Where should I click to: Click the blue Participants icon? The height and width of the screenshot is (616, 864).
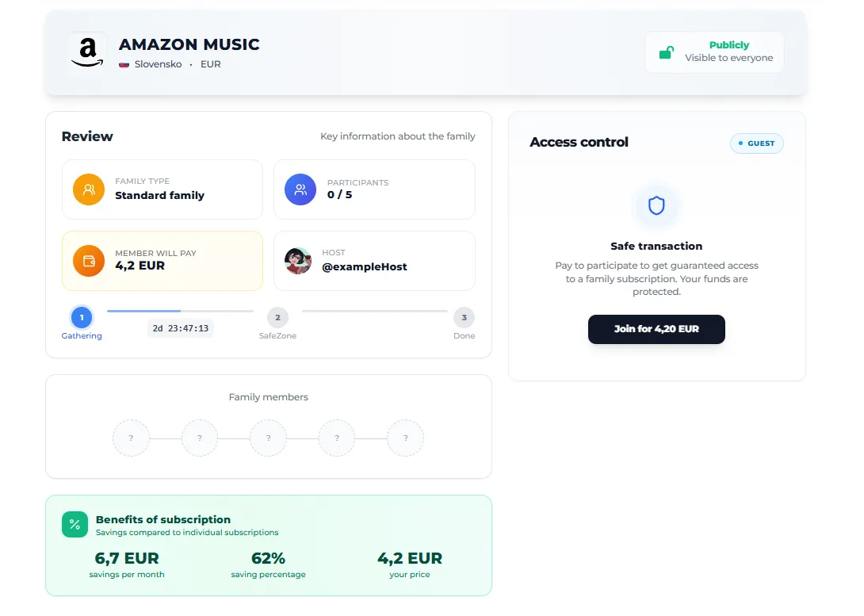coord(300,189)
